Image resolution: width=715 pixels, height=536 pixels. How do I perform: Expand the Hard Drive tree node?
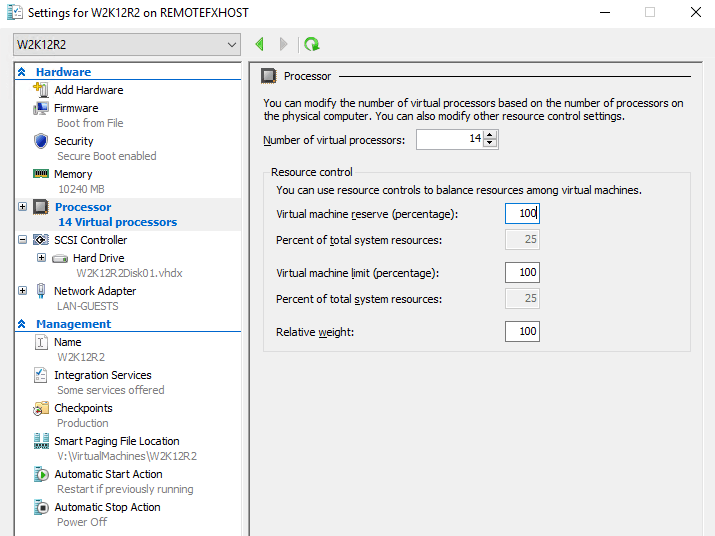pos(41,258)
